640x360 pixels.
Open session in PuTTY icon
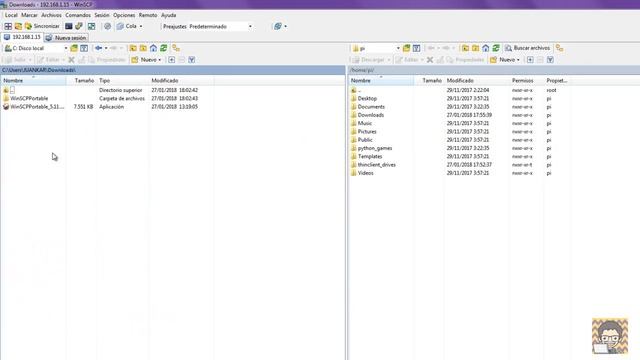79,26
